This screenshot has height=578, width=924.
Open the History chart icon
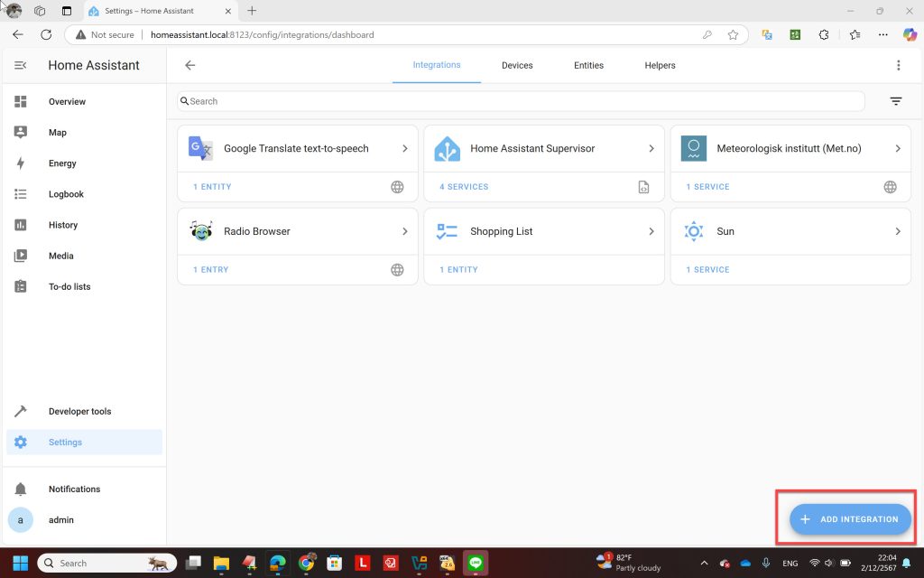tap(21, 225)
